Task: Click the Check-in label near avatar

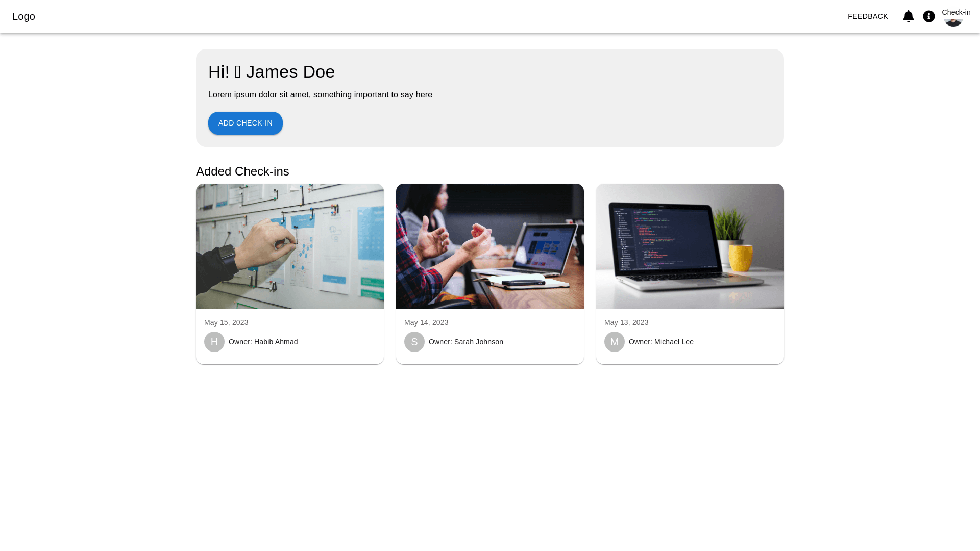Action: coord(956,12)
